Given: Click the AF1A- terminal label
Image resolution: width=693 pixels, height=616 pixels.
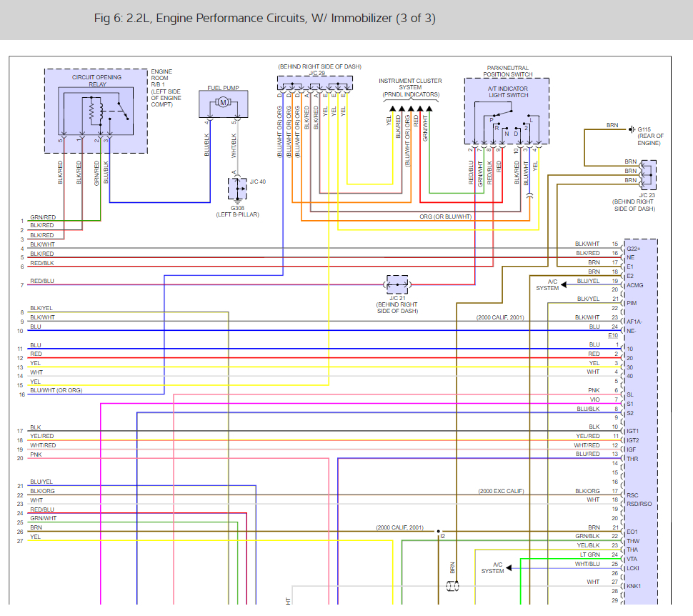Looking at the screenshot, I should [634, 322].
